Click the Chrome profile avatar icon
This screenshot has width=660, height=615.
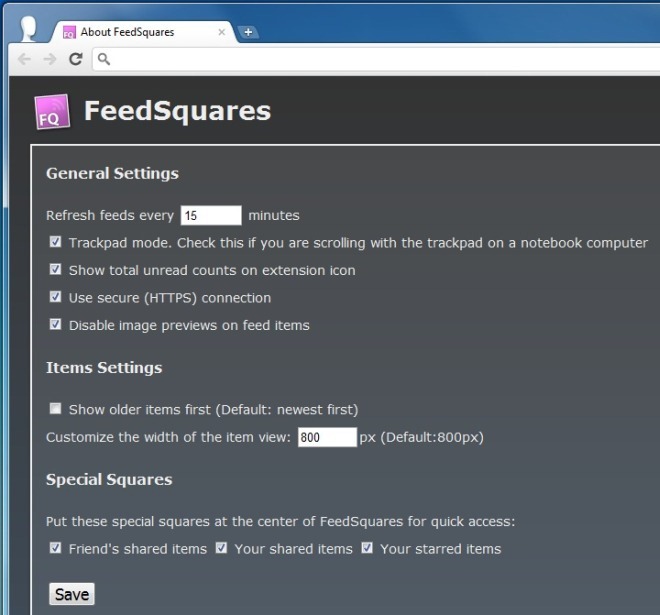(29, 29)
